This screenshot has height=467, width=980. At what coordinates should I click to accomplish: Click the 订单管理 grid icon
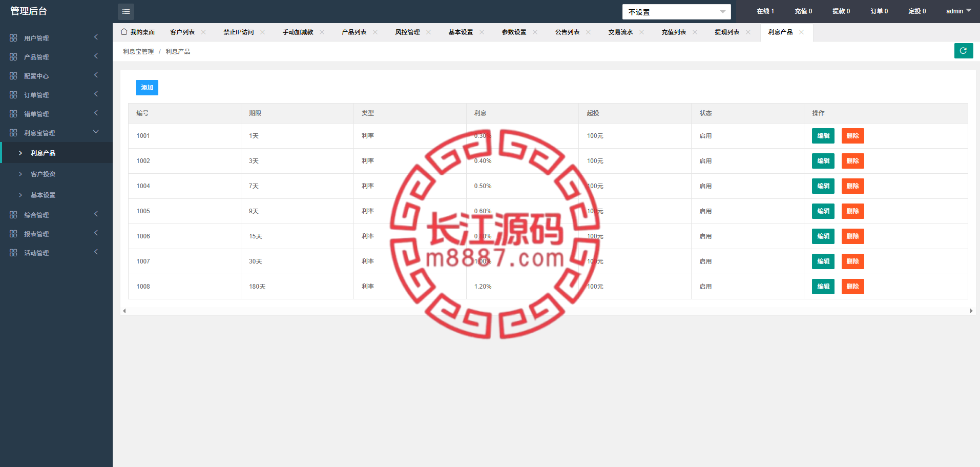click(13, 95)
